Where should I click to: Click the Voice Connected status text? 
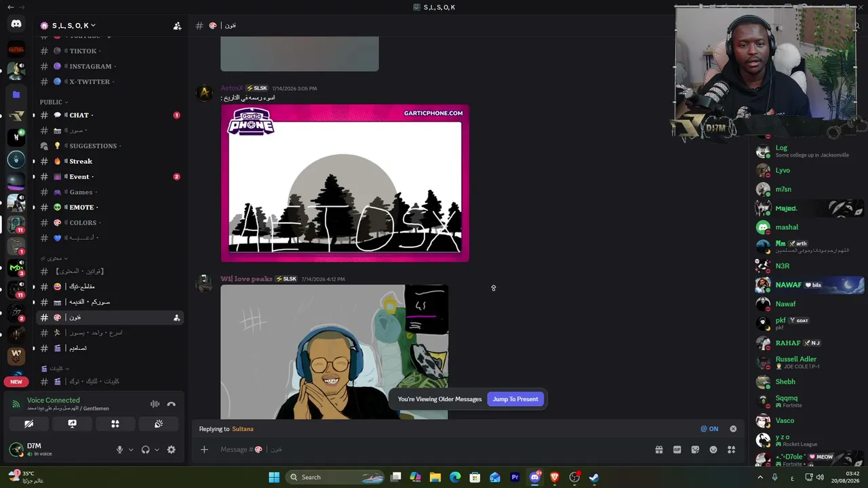(x=54, y=401)
